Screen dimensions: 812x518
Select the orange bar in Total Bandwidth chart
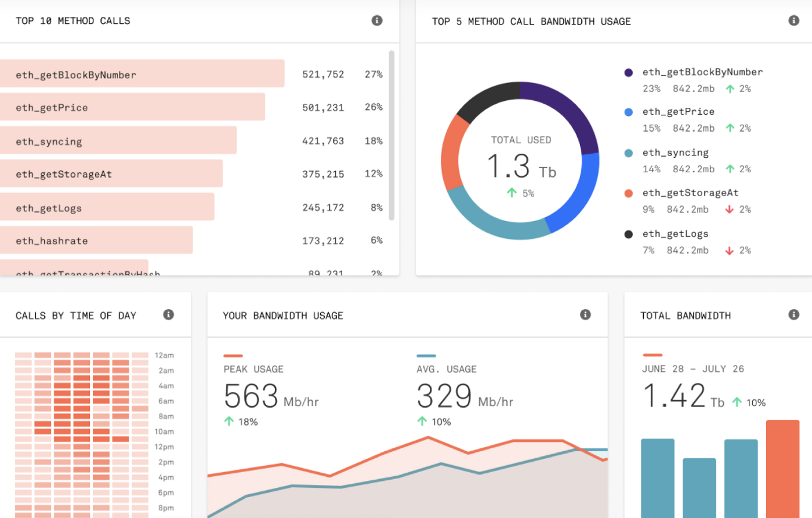pyautogui.click(x=782, y=469)
